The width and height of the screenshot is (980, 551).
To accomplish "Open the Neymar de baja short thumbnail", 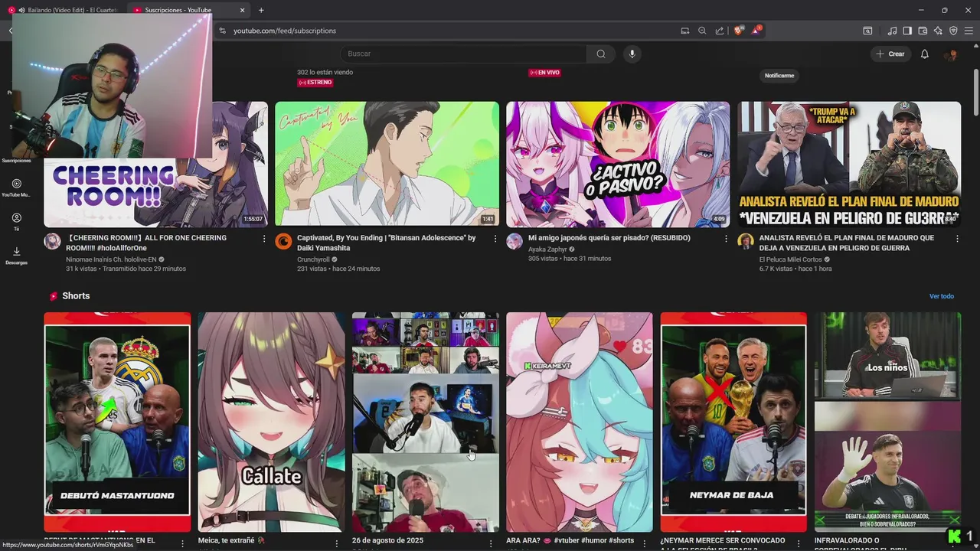I will (733, 422).
